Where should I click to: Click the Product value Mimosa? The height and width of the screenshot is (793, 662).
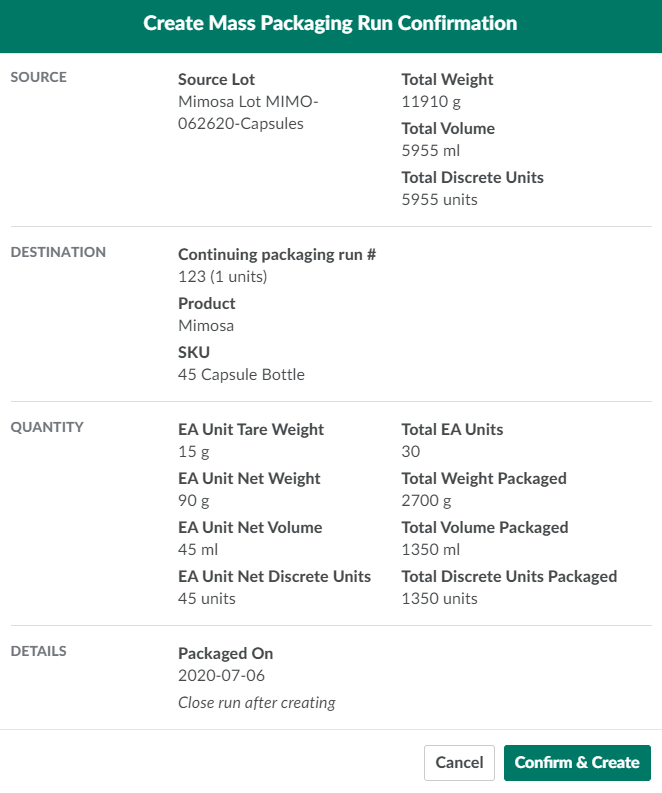206,325
